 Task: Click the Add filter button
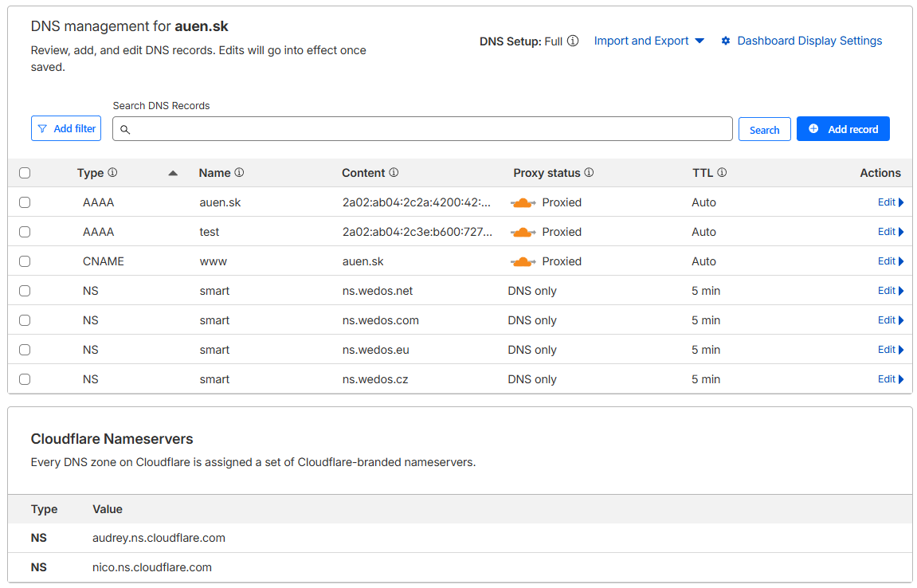pos(66,128)
